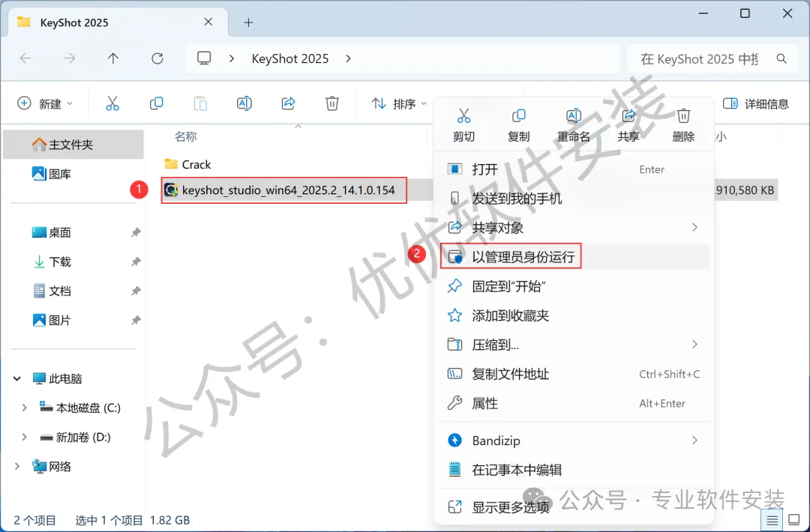Unpin 文档 using its pin icon
810x532 pixels.
tap(136, 291)
